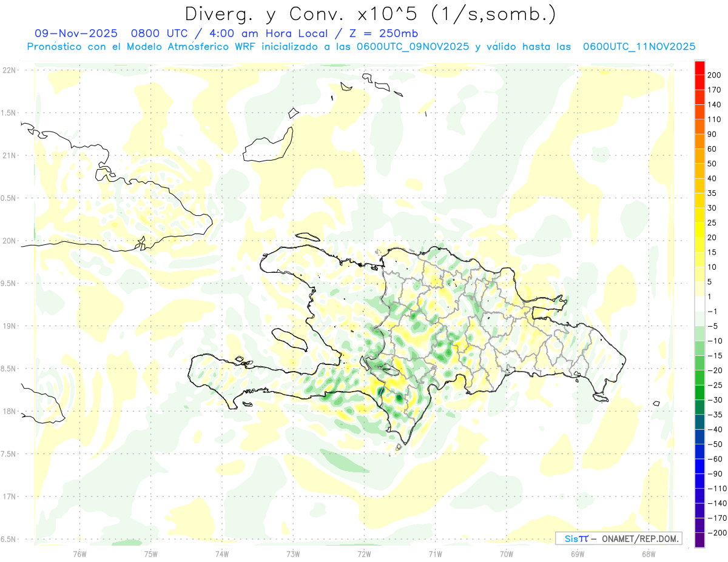Image resolution: width=728 pixels, height=562 pixels.
Task: Click the positive '35' color scale value
Action: 713,193
